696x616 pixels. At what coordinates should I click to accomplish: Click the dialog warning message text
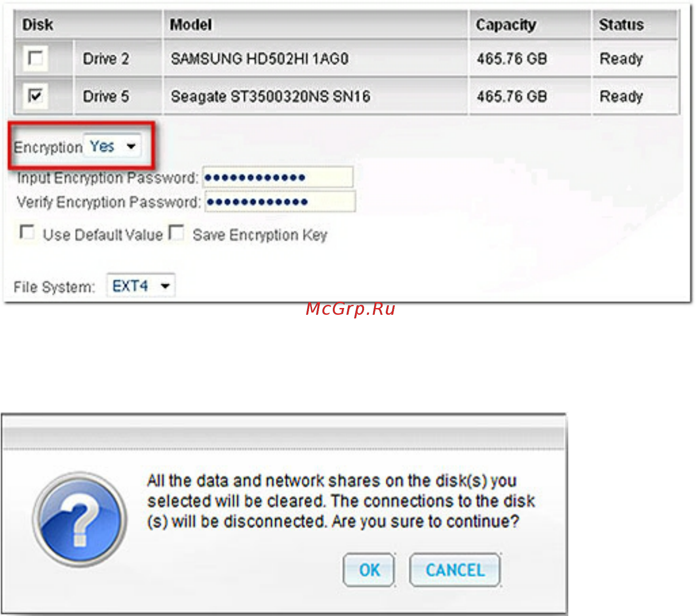coord(341,501)
